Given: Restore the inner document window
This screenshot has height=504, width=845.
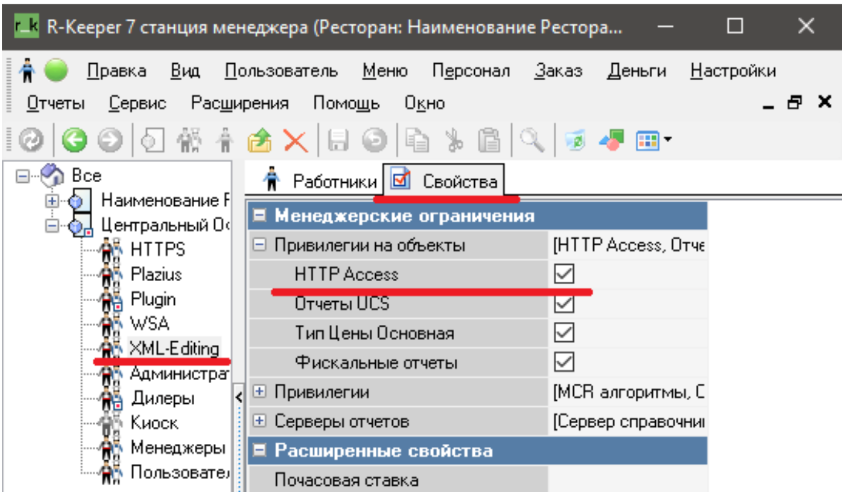Looking at the screenshot, I should click(x=796, y=103).
